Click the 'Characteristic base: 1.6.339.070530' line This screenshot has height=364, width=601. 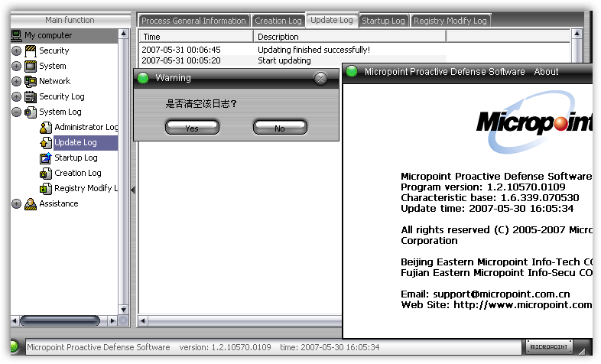(x=490, y=198)
